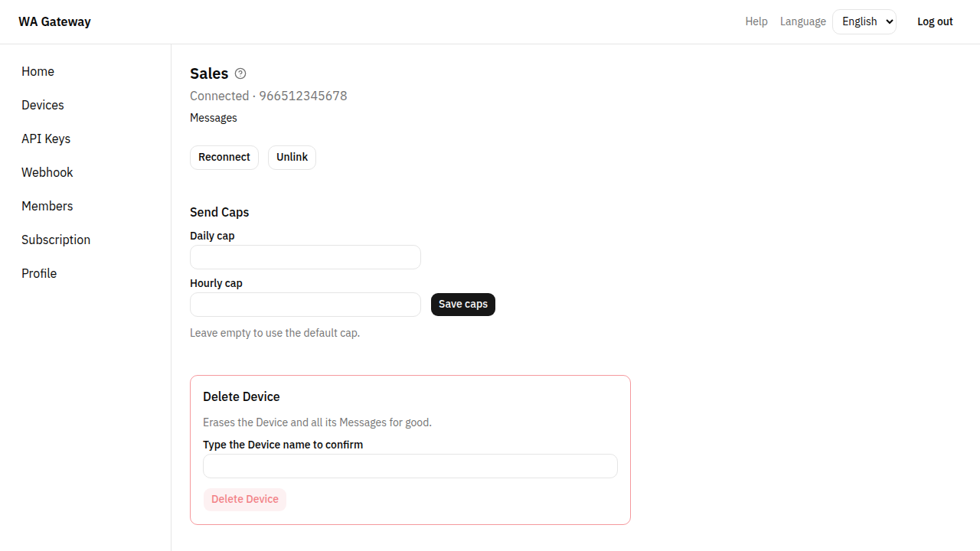Screen dimensions: 980x551
Task: Click the Device name confirmation field
Action: tap(410, 466)
